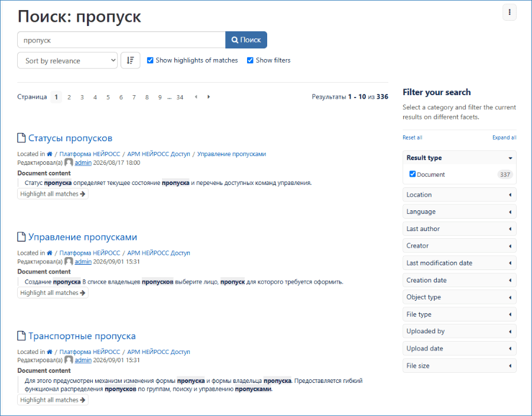
Task: Go to results page 2
Action: coord(69,97)
